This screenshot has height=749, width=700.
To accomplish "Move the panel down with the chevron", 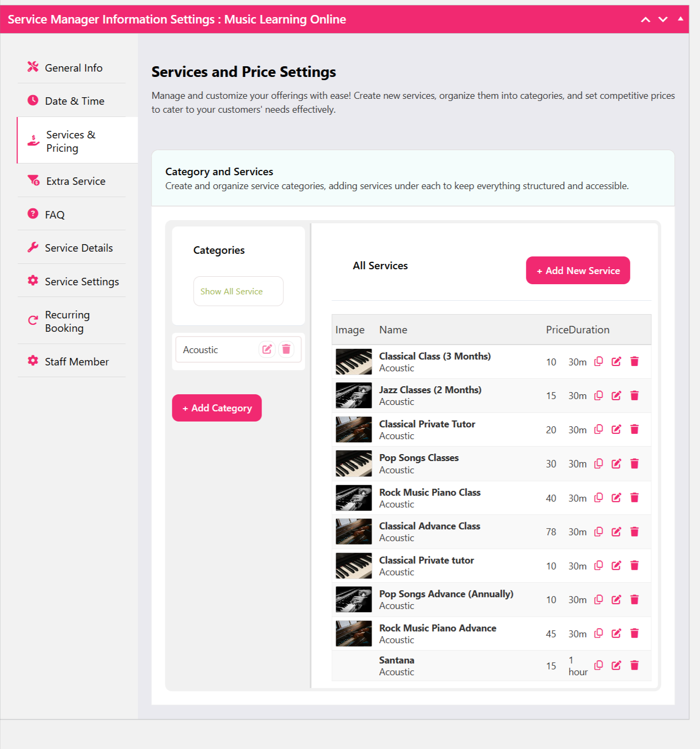I will (663, 20).
